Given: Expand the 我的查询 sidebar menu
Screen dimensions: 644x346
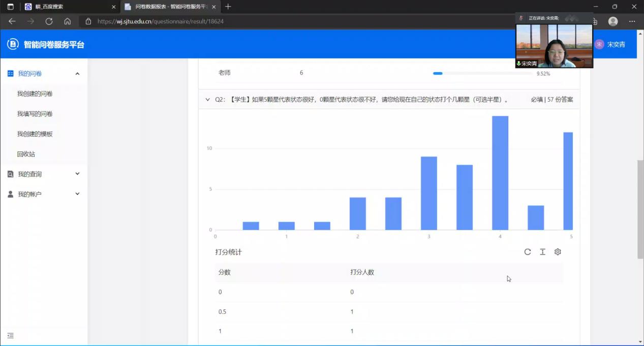Looking at the screenshot, I should [77, 174].
